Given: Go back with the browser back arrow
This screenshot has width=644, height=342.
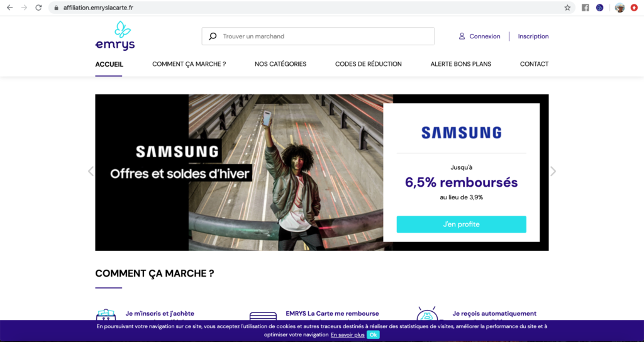Looking at the screenshot, I should (x=10, y=8).
